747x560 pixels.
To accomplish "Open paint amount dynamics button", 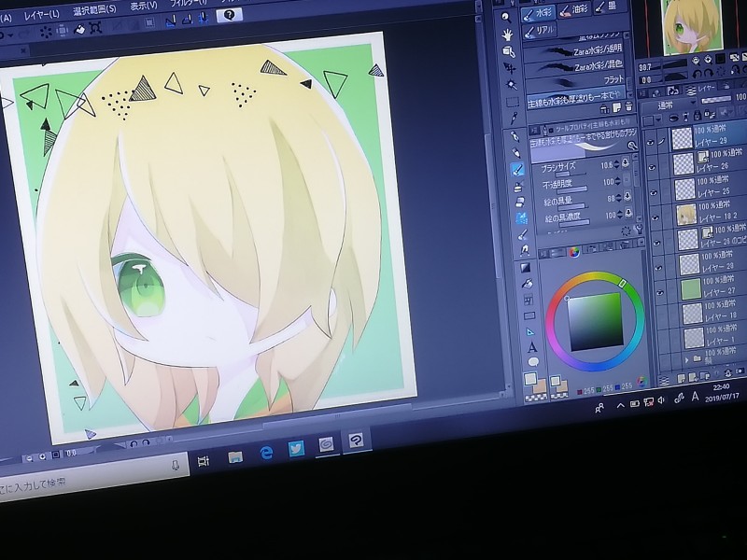I will tap(627, 196).
